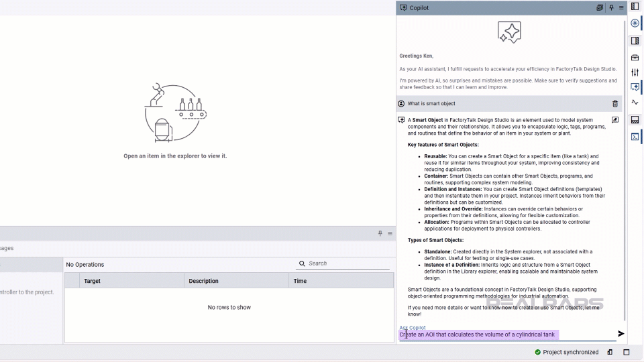Click the factory illustration in empty editor
This screenshot has height=362, width=644.
(x=175, y=113)
